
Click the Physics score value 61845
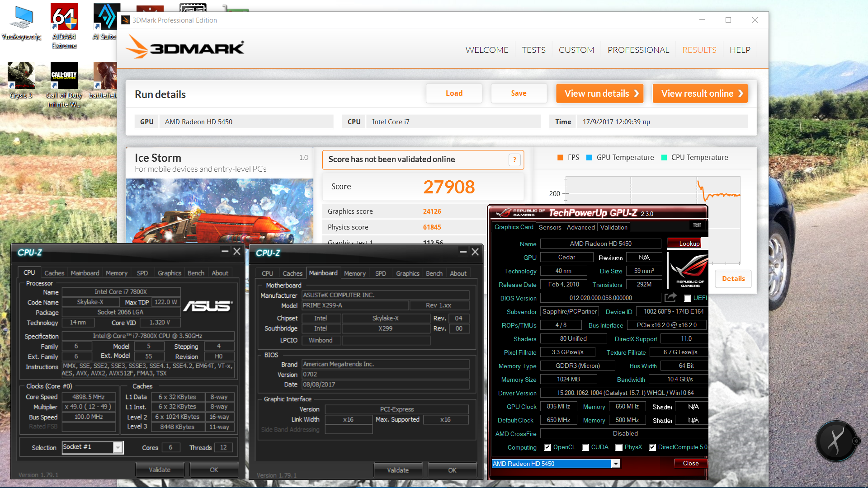[x=432, y=227]
